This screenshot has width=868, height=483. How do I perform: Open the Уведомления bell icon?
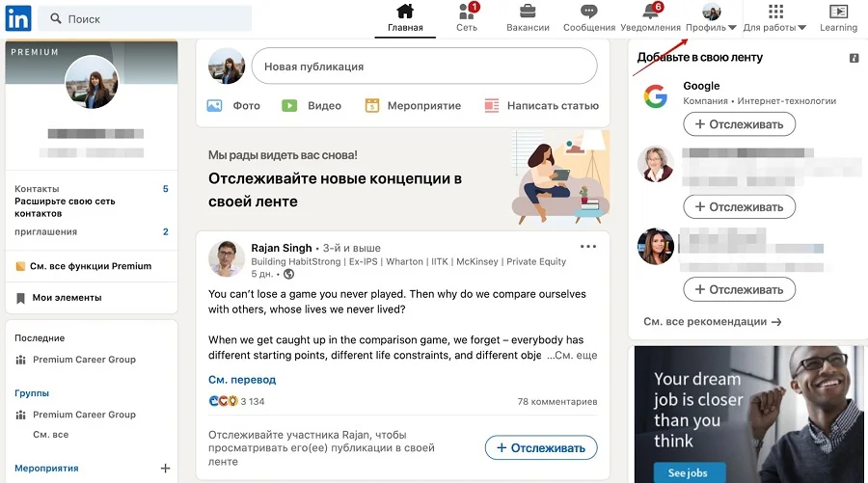click(650, 11)
